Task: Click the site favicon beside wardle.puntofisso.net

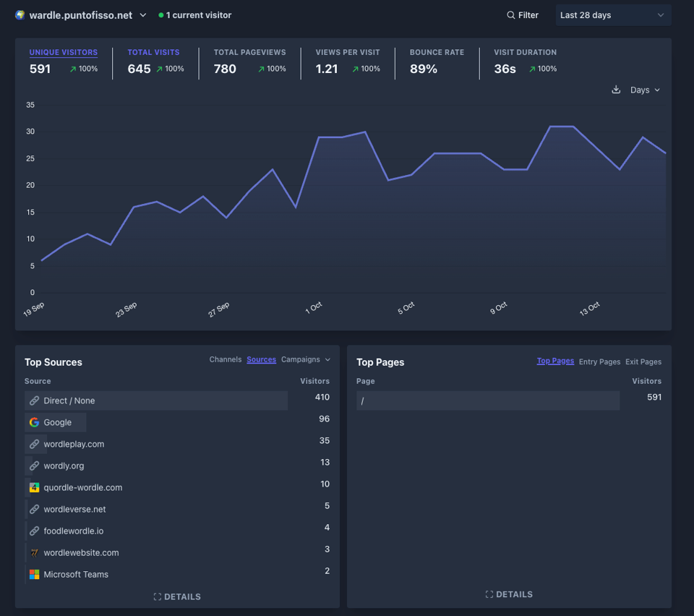Action: pos(20,15)
